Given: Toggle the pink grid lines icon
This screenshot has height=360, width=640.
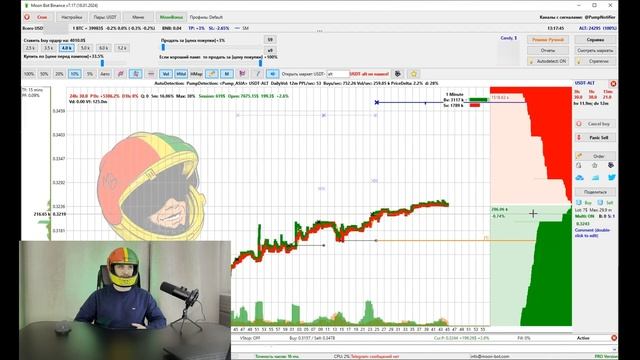Looking at the screenshot, I should pyautogui.click(x=120, y=74).
